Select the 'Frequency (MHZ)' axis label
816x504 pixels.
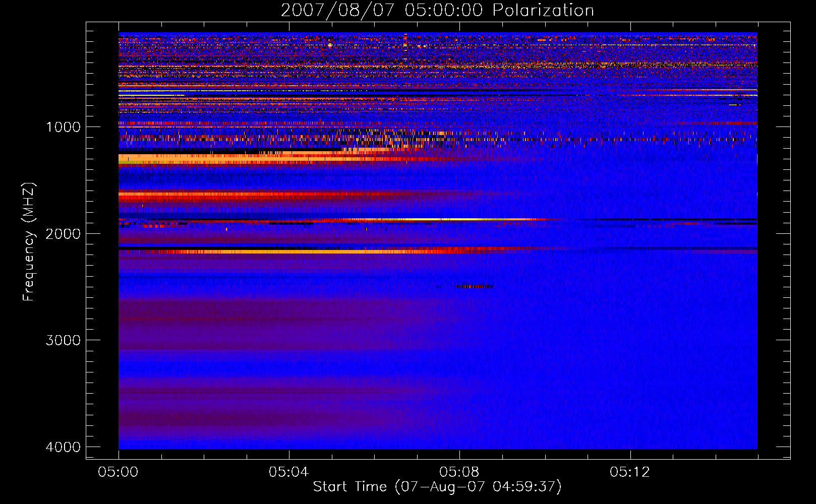29,242
